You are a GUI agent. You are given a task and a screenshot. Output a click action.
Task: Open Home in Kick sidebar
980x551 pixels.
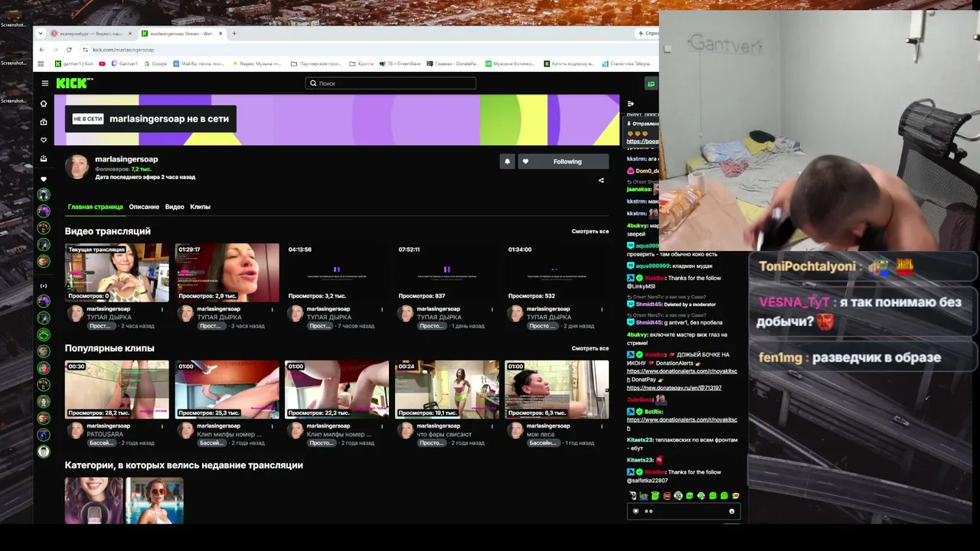44,103
